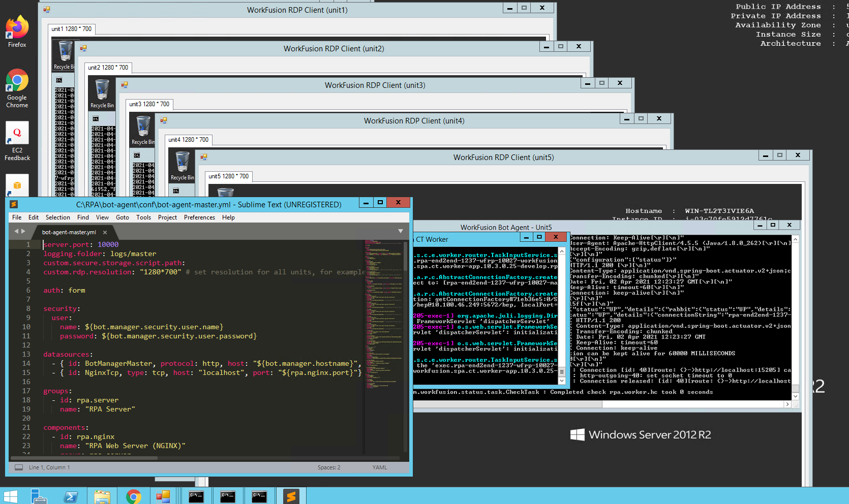Click the server.port value 10000
This screenshot has width=849, height=504.
[x=108, y=244]
